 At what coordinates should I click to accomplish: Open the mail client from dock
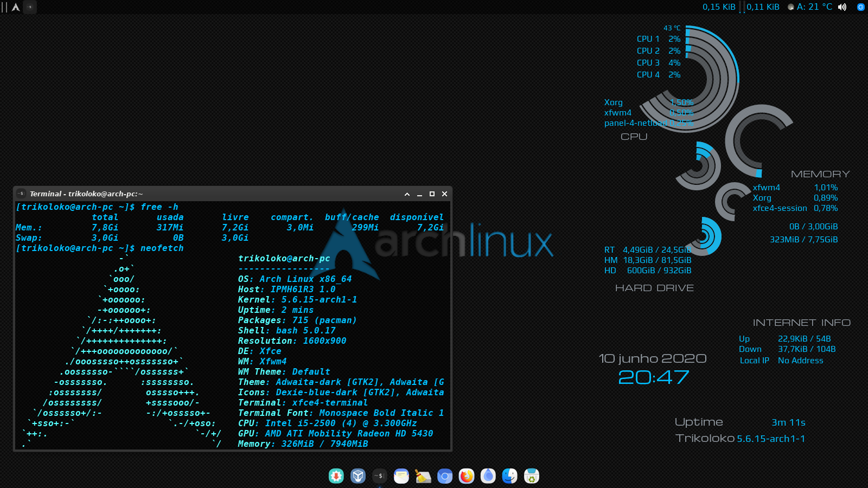[x=401, y=476]
